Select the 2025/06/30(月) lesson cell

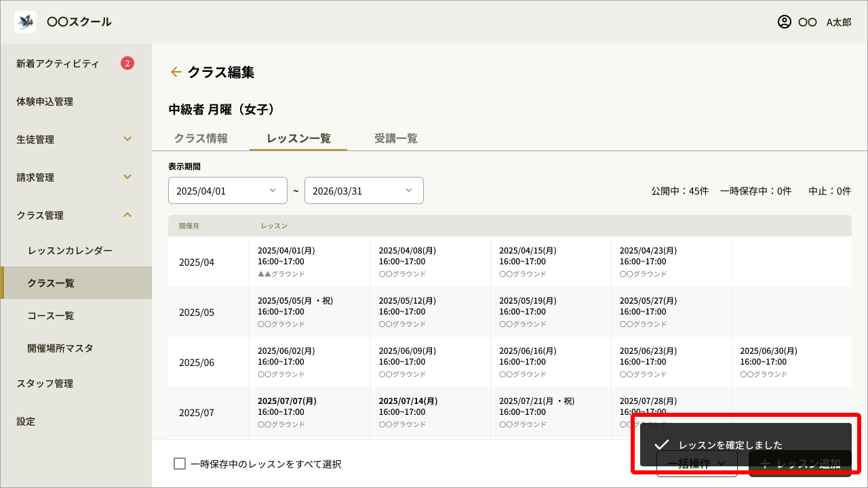coord(791,362)
